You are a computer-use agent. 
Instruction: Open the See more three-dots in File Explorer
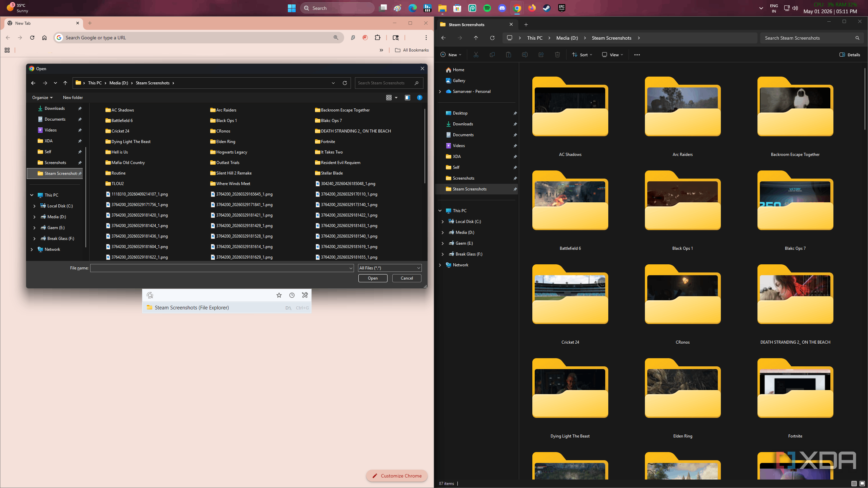(x=637, y=55)
